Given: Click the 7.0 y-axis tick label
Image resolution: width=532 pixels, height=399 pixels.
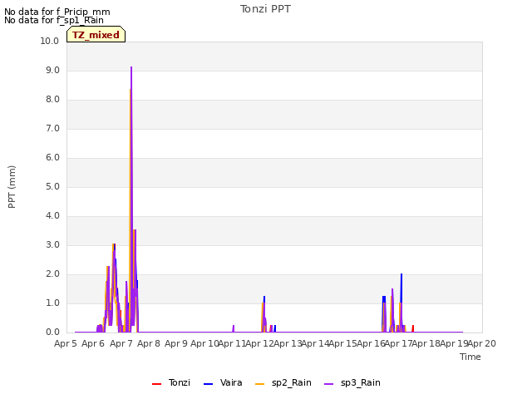Looking at the screenshot, I should coord(52,129).
